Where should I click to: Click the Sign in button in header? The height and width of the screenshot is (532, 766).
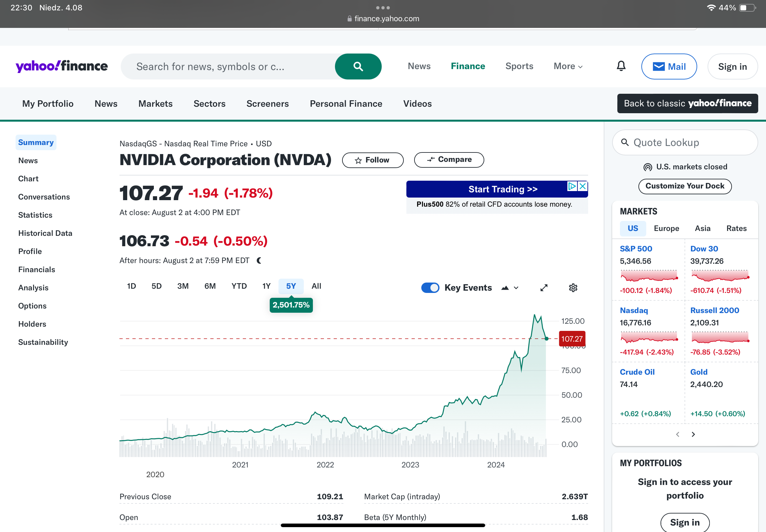[732, 66]
